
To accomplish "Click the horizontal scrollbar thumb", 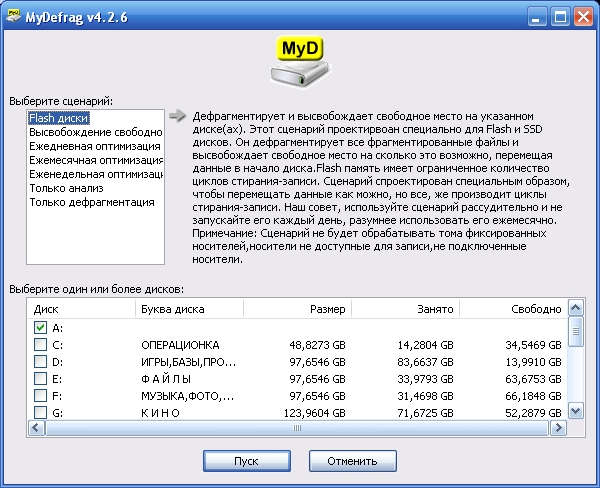I will coord(297,428).
